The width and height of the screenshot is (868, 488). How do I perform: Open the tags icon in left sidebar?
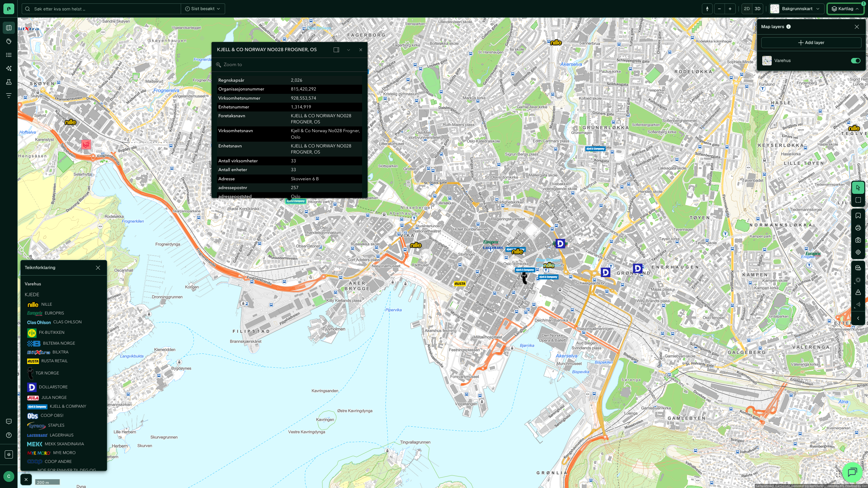pyautogui.click(x=9, y=41)
